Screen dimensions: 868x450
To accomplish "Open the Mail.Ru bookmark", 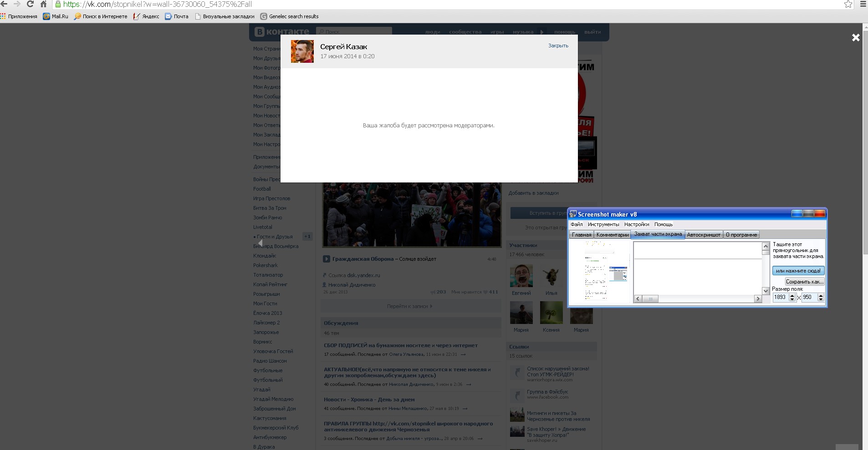I will (x=56, y=16).
